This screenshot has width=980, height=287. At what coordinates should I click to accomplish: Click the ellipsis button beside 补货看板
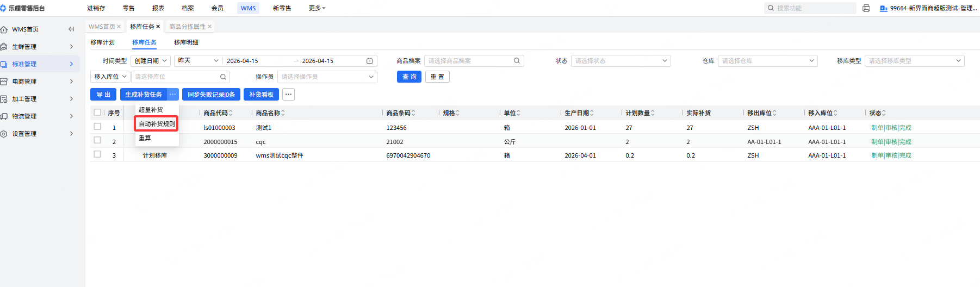click(x=288, y=95)
